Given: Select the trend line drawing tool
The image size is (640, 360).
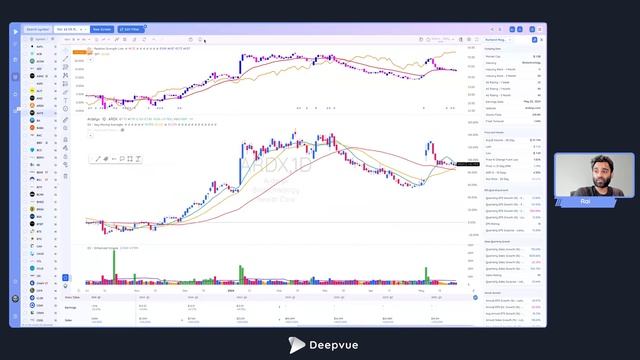Looking at the screenshot, I should (66, 59).
